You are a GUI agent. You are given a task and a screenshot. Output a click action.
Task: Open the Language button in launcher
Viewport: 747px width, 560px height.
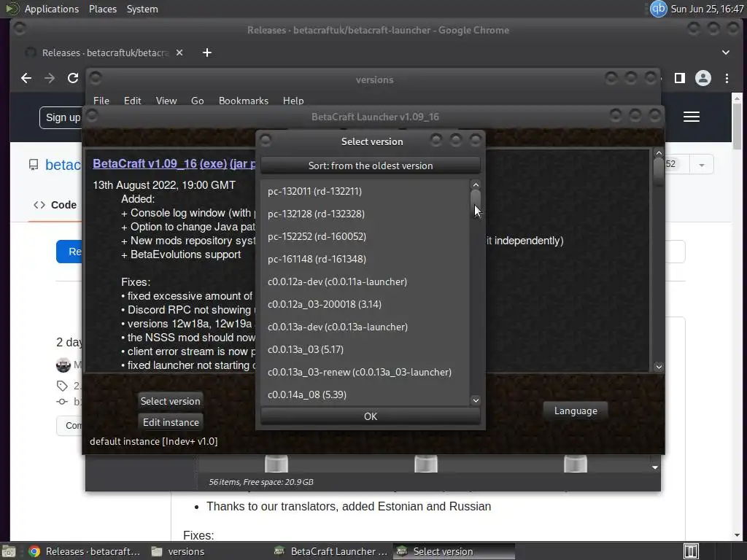pyautogui.click(x=576, y=411)
